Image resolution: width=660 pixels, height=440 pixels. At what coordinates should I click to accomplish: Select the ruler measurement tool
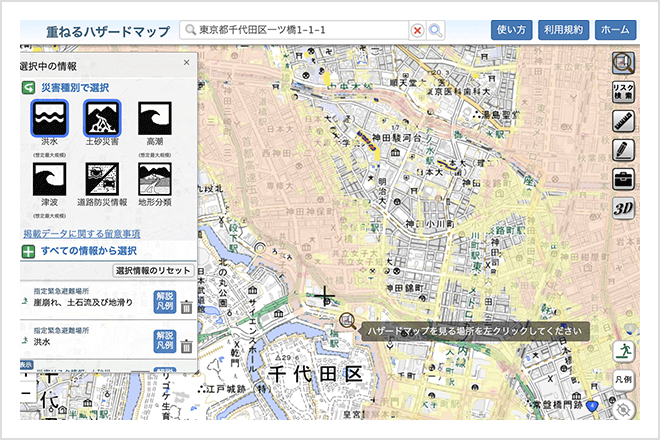coord(623,121)
